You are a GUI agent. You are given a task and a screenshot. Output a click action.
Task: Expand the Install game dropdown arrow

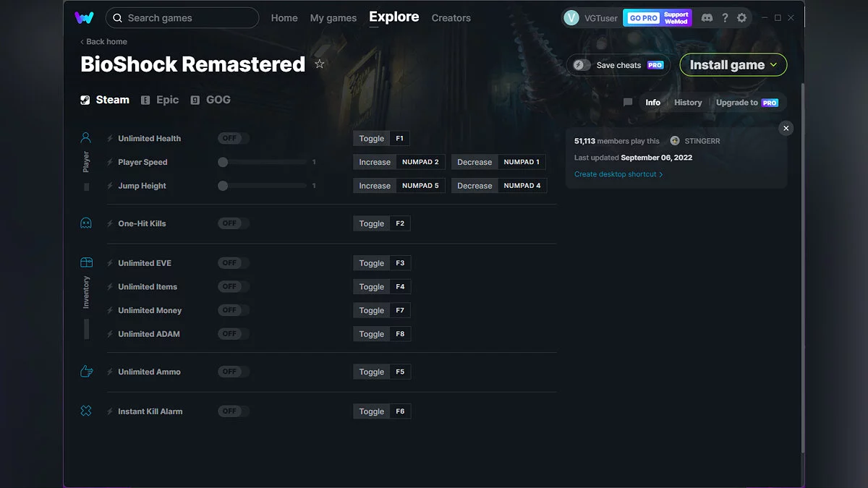pyautogui.click(x=773, y=65)
